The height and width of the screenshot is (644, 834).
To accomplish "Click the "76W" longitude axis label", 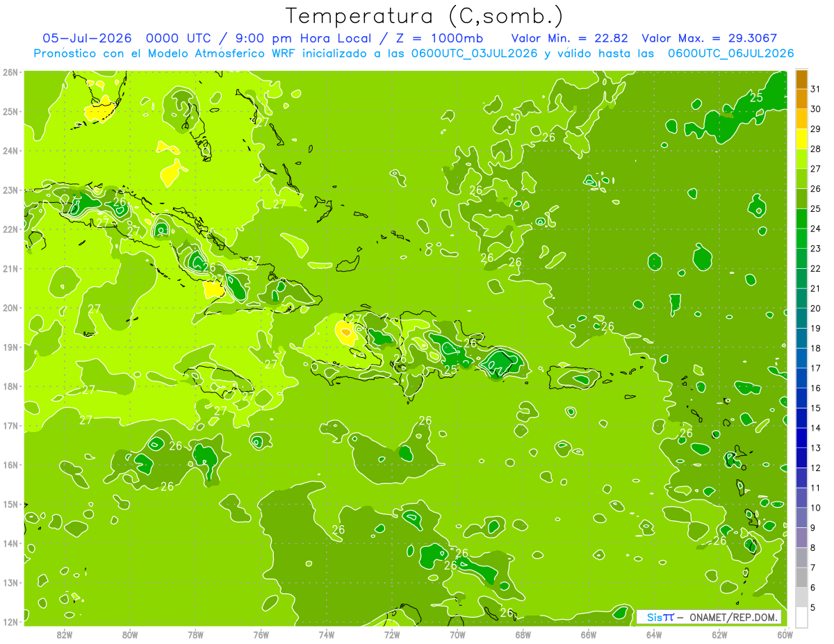I will pyautogui.click(x=261, y=634).
